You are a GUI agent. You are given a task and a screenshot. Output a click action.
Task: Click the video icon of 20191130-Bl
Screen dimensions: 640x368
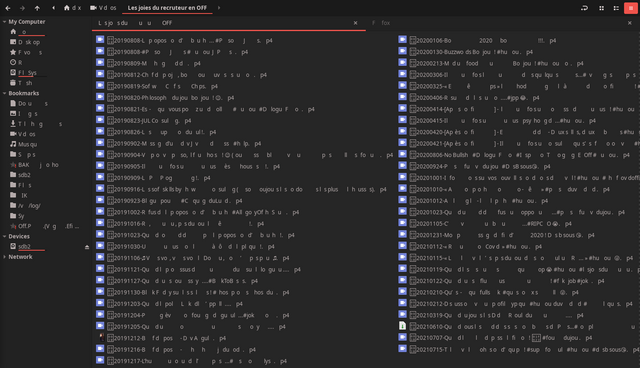100,291
